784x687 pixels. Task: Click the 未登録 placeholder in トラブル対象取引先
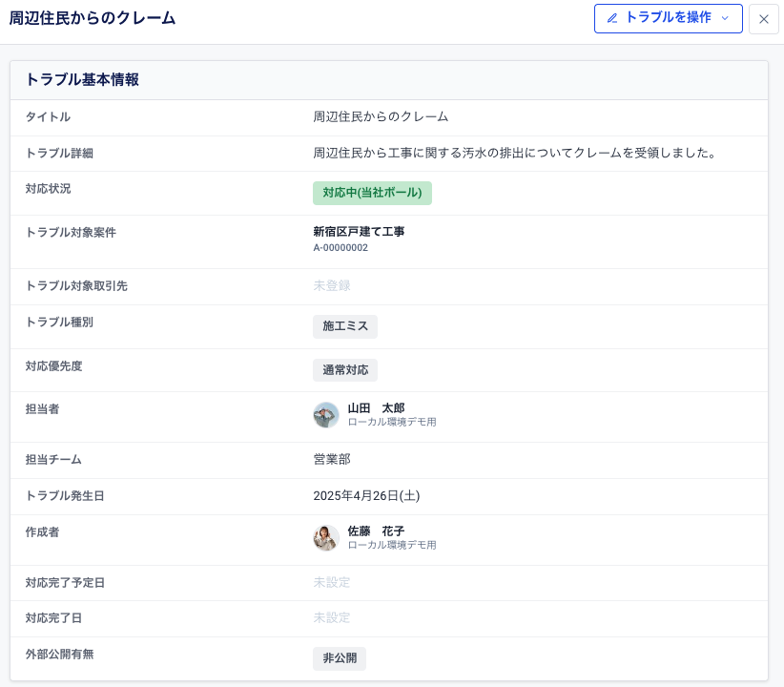(332, 285)
